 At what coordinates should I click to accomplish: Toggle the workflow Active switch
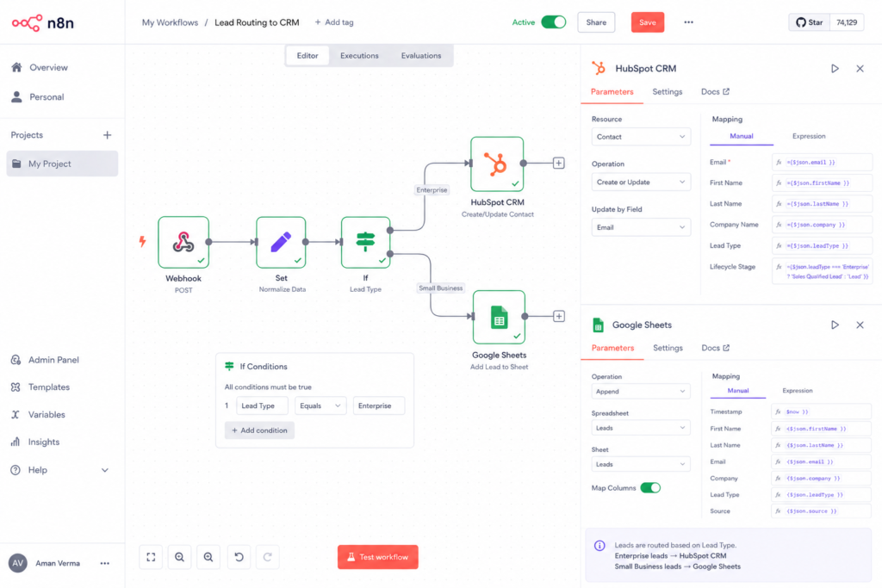tap(554, 22)
